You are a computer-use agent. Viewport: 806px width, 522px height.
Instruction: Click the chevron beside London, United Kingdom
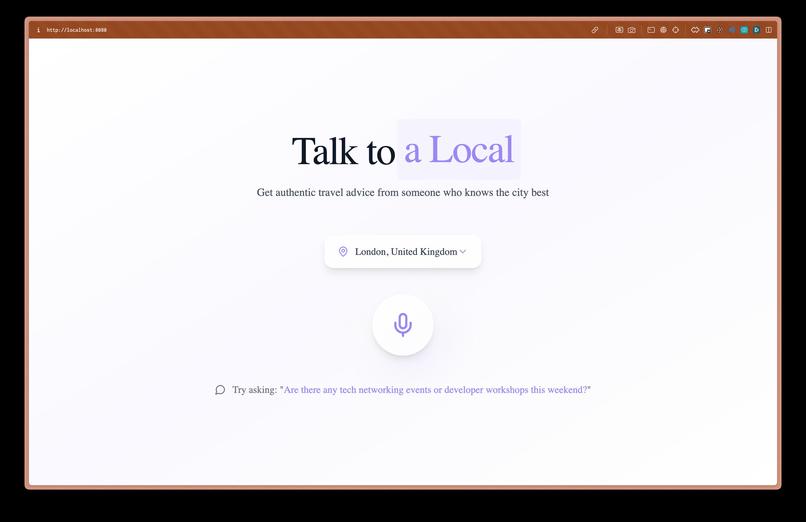463,252
